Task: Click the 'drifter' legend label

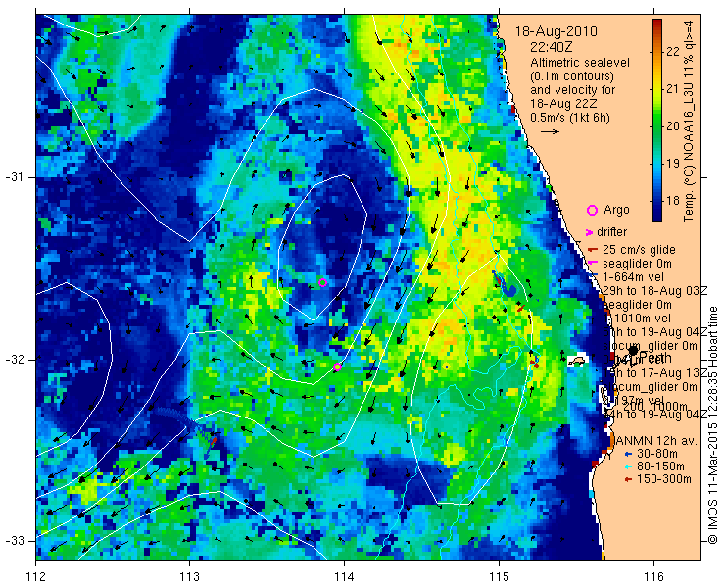Action: [x=611, y=232]
